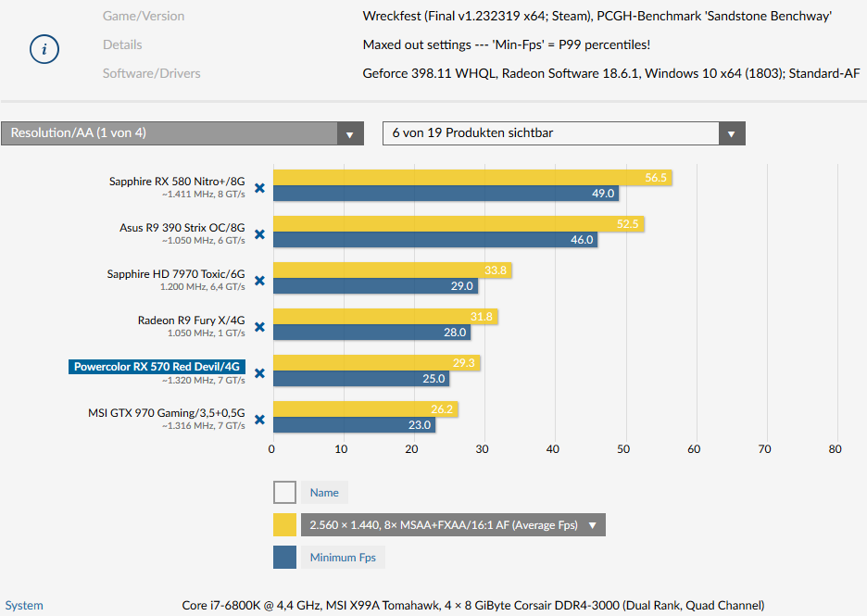Click the 33.8 yellow bar for HD 7970

pos(392,270)
